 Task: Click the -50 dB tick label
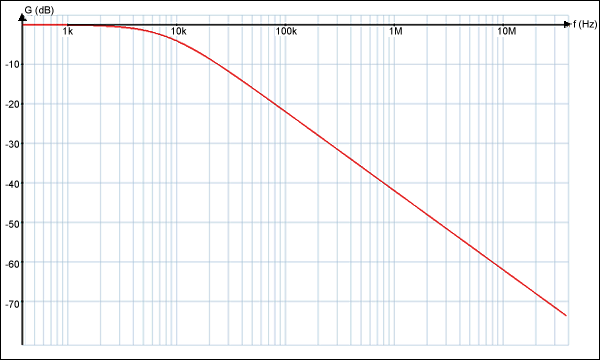point(12,224)
